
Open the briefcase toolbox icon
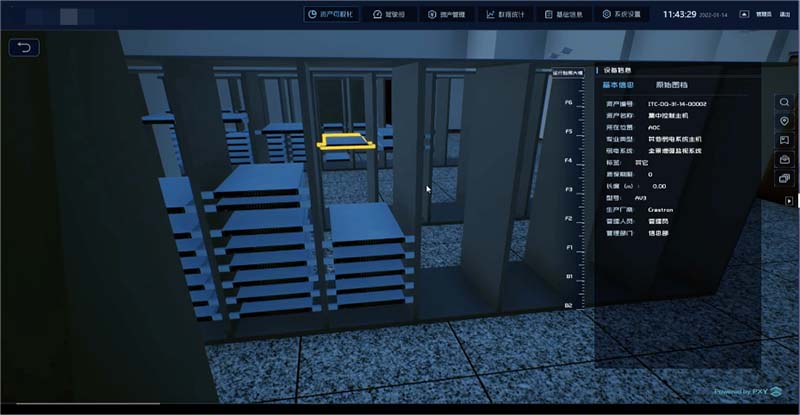[783, 159]
